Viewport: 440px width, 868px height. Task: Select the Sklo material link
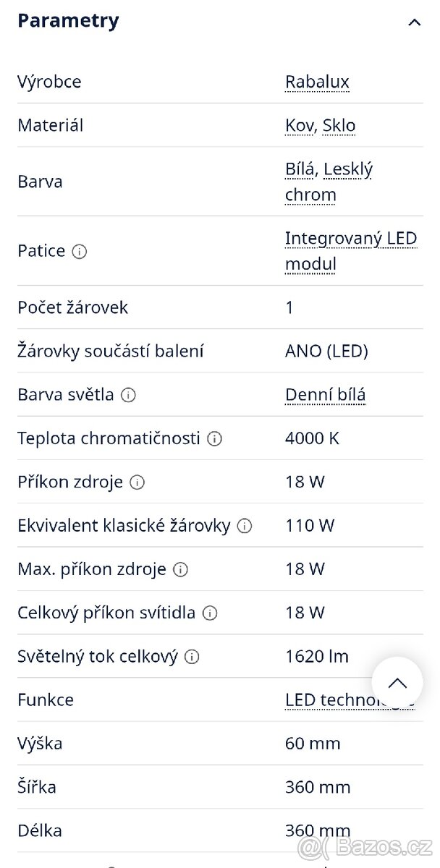click(338, 125)
